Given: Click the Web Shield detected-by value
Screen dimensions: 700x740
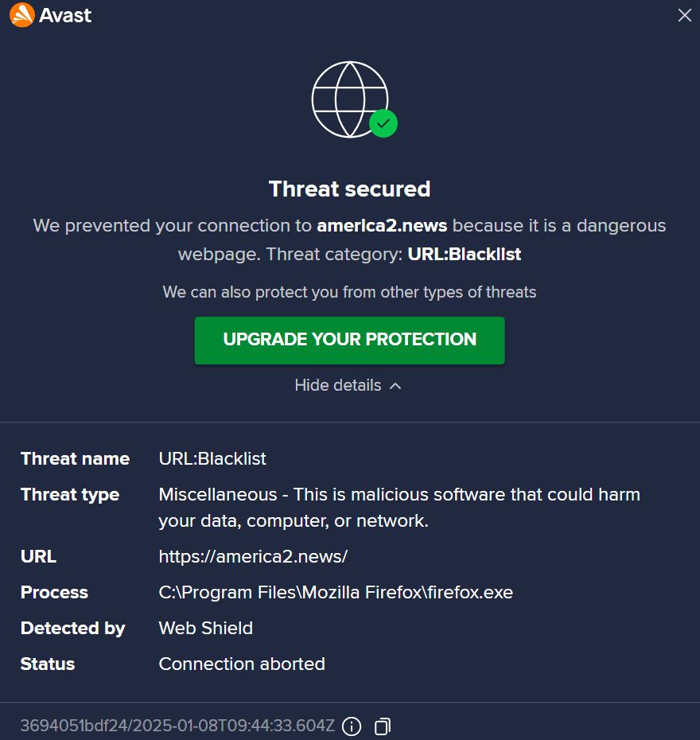Looking at the screenshot, I should [x=205, y=628].
